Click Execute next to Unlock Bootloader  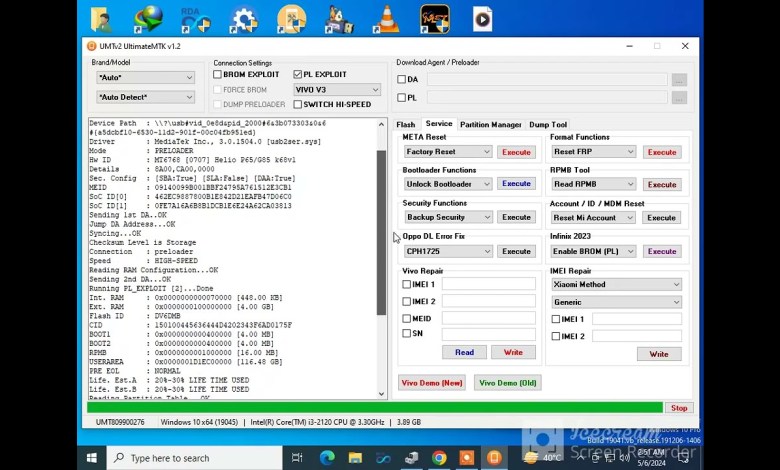[x=516, y=184]
